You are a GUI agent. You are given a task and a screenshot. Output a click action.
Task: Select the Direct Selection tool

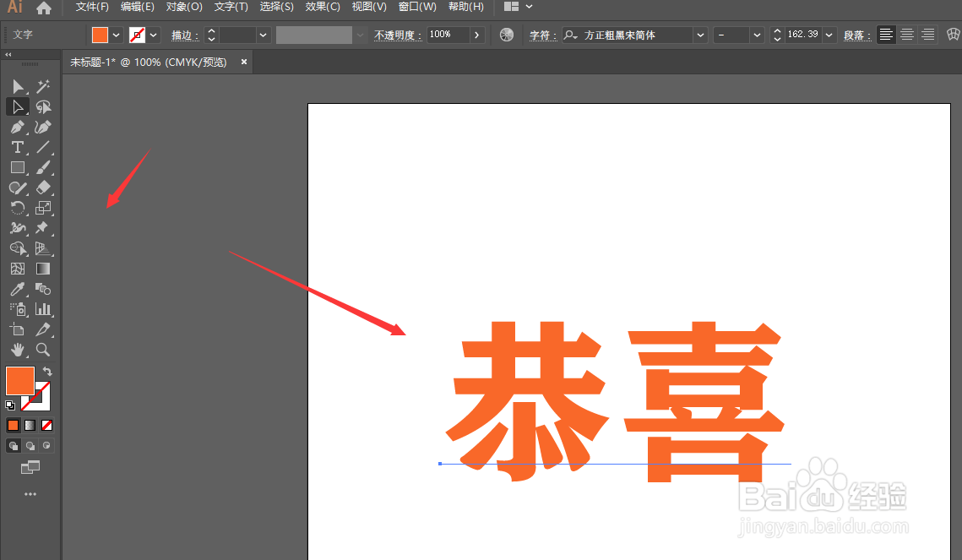click(18, 106)
